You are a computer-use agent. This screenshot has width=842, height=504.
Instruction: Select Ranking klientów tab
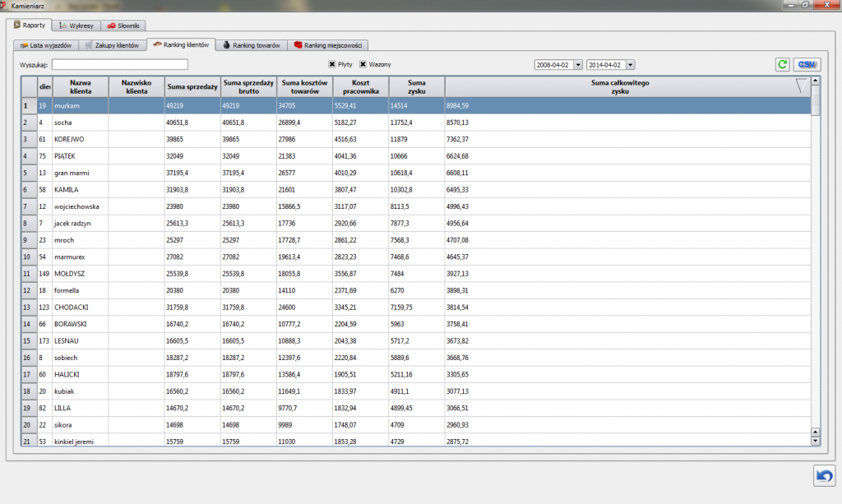(181, 45)
